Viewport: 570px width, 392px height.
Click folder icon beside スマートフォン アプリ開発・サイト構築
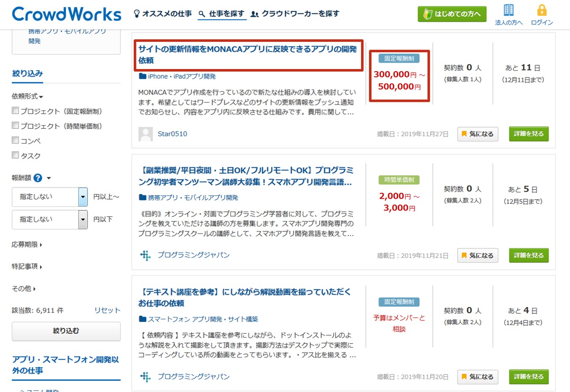point(143,319)
